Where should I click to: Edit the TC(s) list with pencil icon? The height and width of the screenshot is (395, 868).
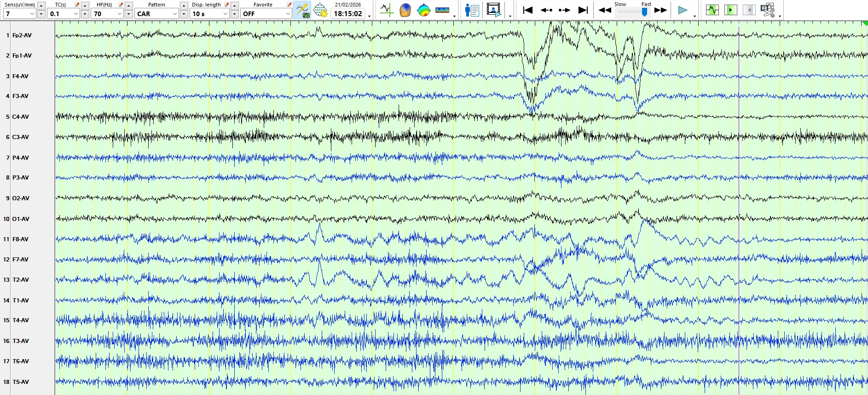pos(77,5)
